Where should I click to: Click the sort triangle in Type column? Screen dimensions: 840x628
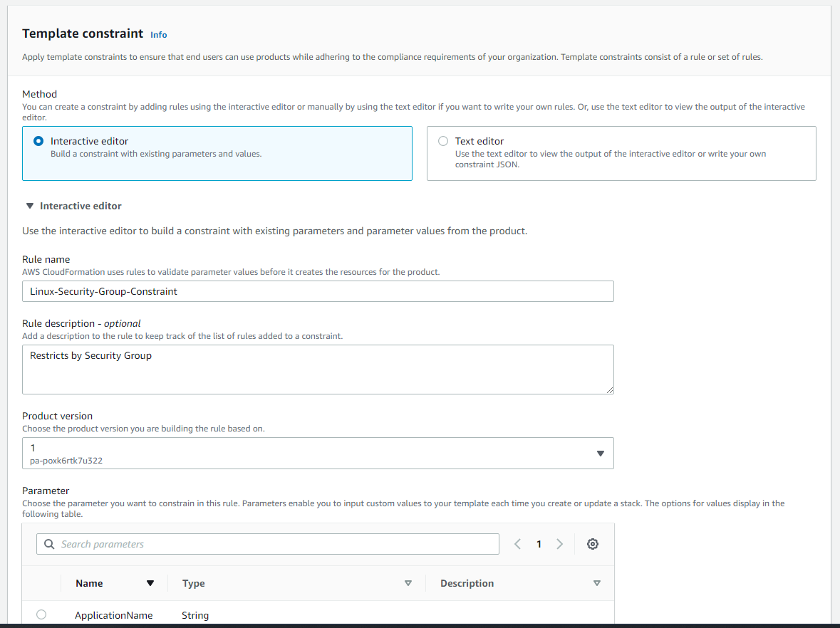coord(408,583)
